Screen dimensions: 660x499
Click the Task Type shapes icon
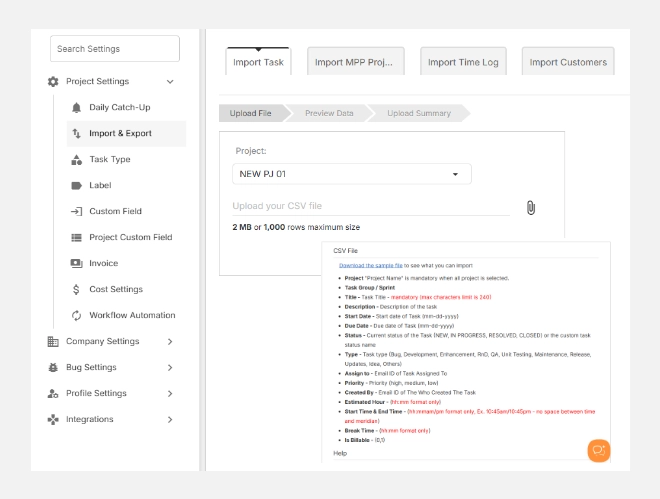[77, 159]
